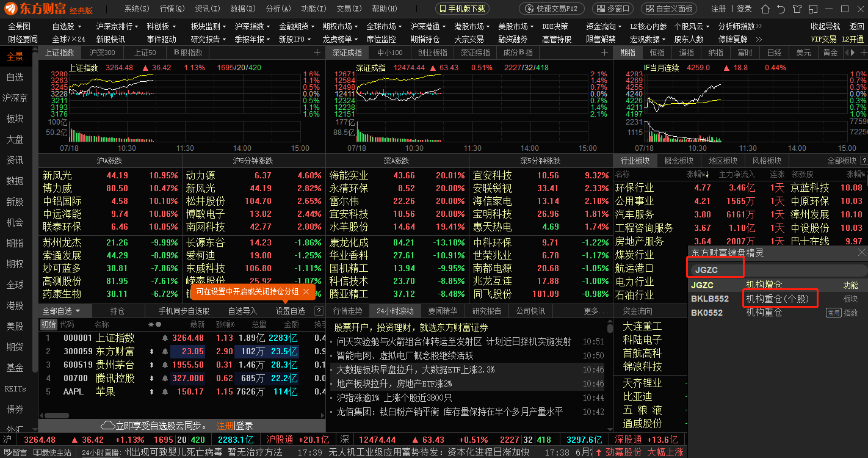Click the 手机同步自选股 tab

coord(184,311)
